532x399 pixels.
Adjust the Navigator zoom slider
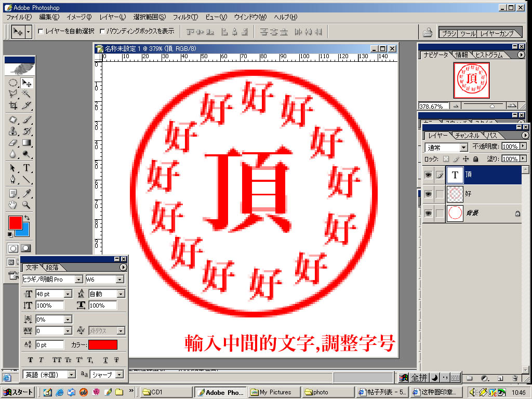(493, 106)
